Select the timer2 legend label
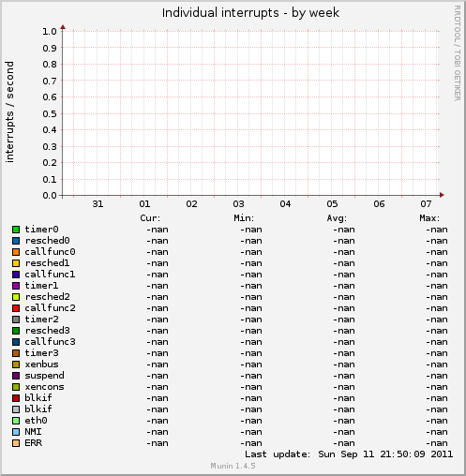This screenshot has width=466, height=476. click(41, 320)
